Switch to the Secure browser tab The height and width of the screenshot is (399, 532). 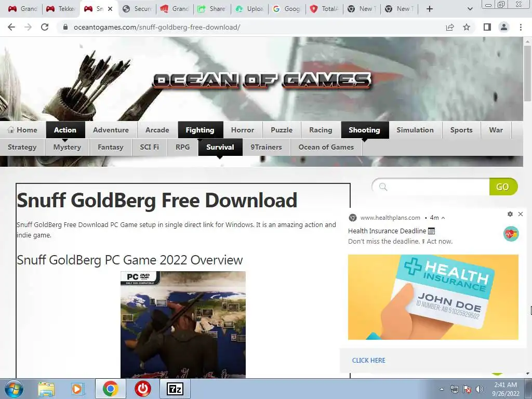137,9
